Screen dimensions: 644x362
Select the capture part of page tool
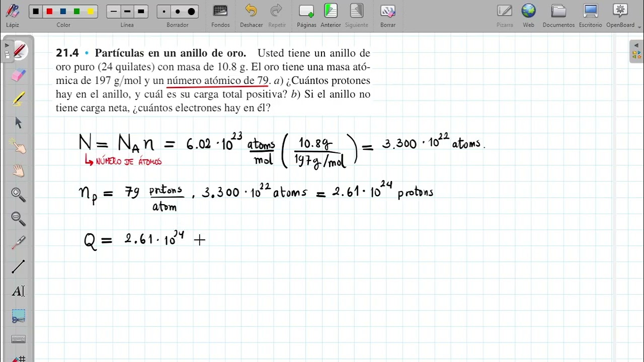point(19,316)
